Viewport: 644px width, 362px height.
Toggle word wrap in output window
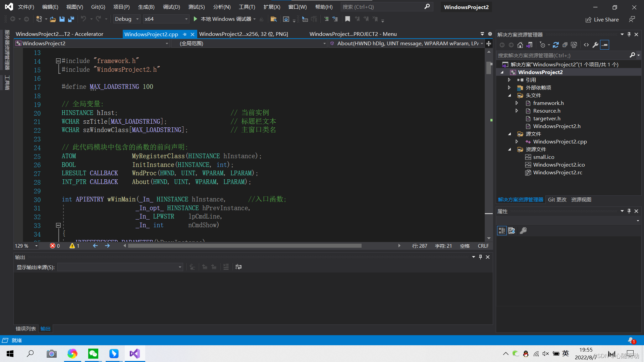tap(238, 267)
